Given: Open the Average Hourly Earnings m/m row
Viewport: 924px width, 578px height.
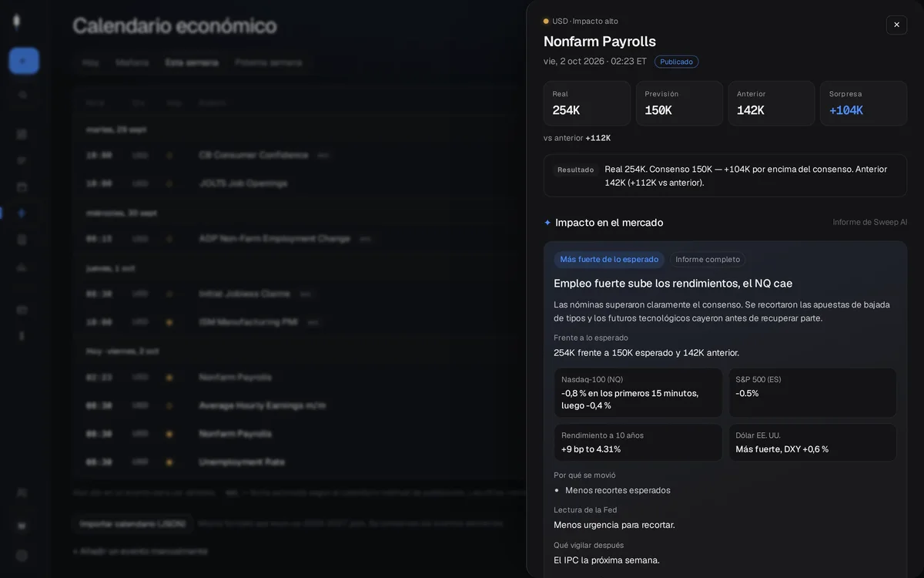Looking at the screenshot, I should click(x=300, y=405).
